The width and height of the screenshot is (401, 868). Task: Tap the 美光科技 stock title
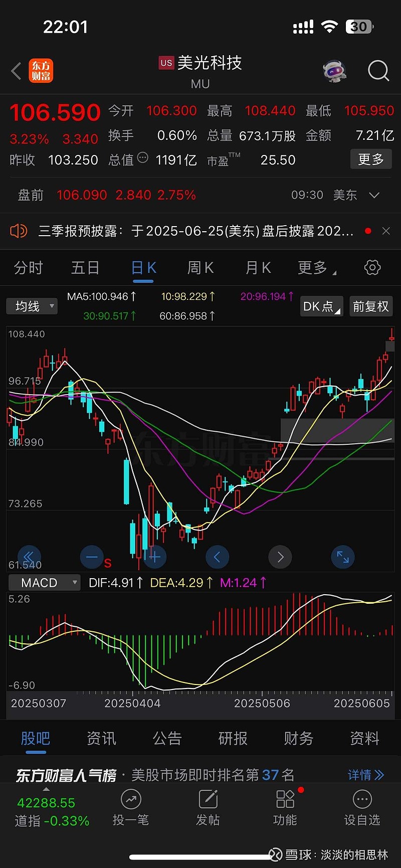(210, 63)
